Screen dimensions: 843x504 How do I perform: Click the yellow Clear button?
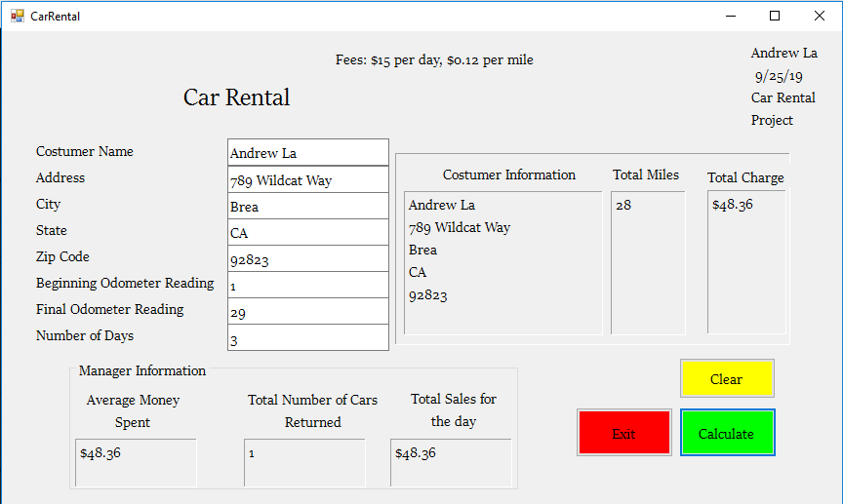pyautogui.click(x=726, y=379)
